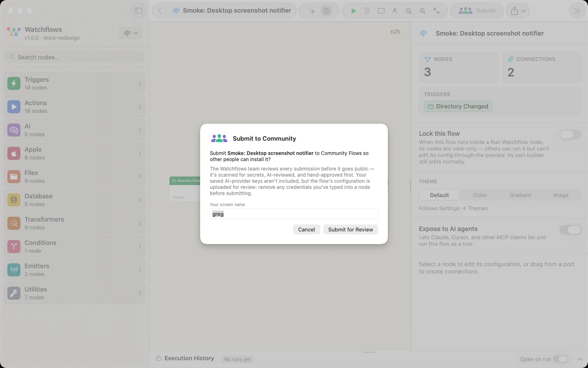This screenshot has height=368, width=588.
Task: Click the AI brain category icon
Action: pyautogui.click(x=14, y=130)
